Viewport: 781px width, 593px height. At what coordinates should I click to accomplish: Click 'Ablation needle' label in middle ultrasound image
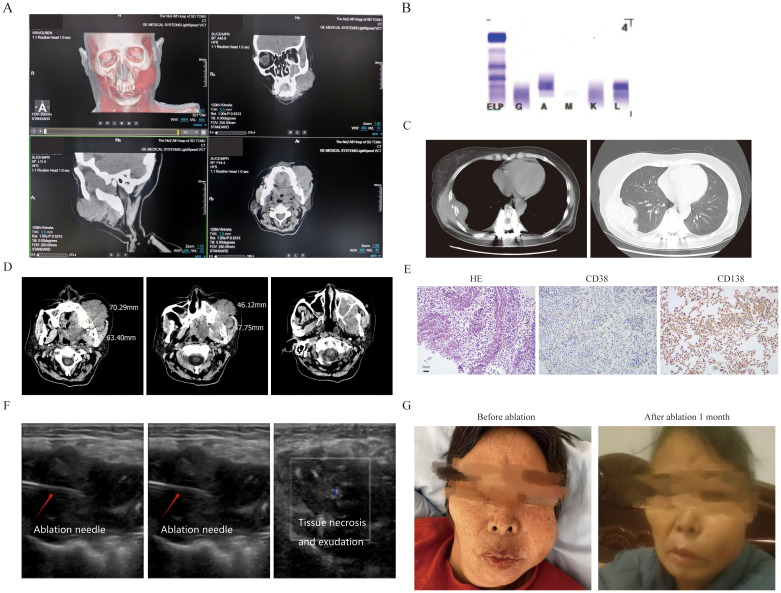[196, 530]
